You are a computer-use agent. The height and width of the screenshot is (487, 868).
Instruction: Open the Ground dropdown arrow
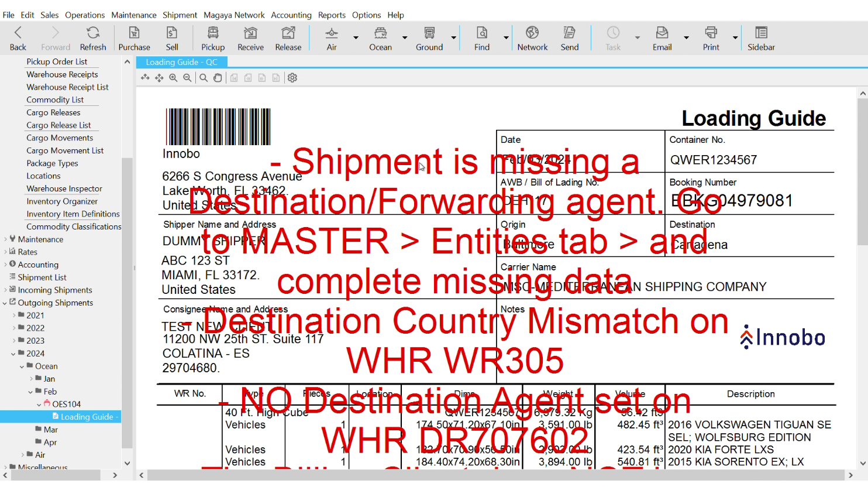pos(454,37)
